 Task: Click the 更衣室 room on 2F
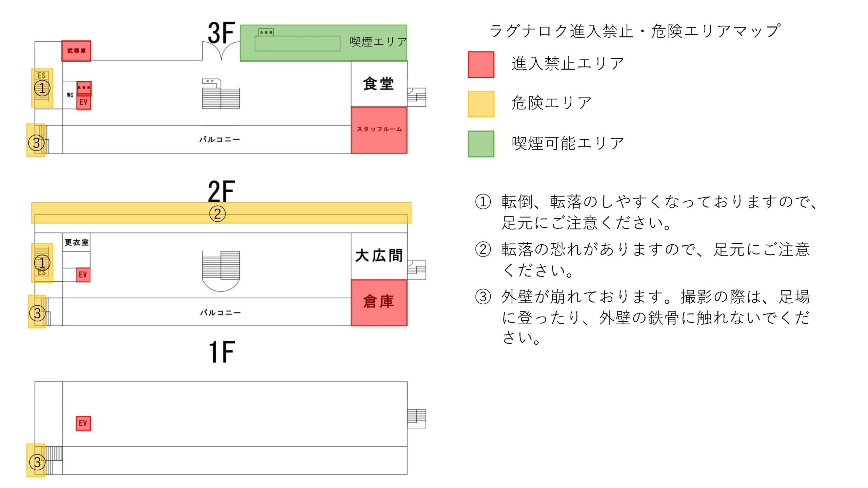point(76,242)
